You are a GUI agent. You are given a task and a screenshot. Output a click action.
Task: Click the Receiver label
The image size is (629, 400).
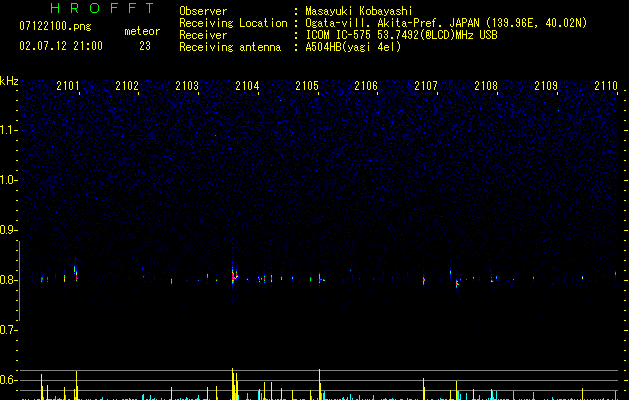coord(203,35)
